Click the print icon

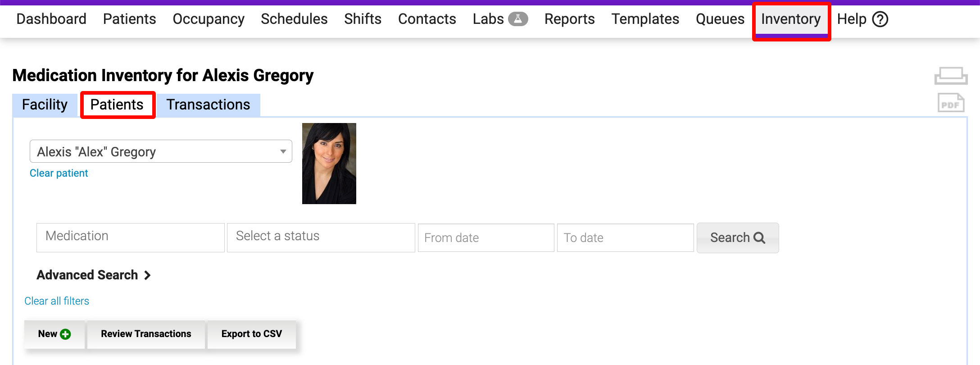[x=951, y=76]
